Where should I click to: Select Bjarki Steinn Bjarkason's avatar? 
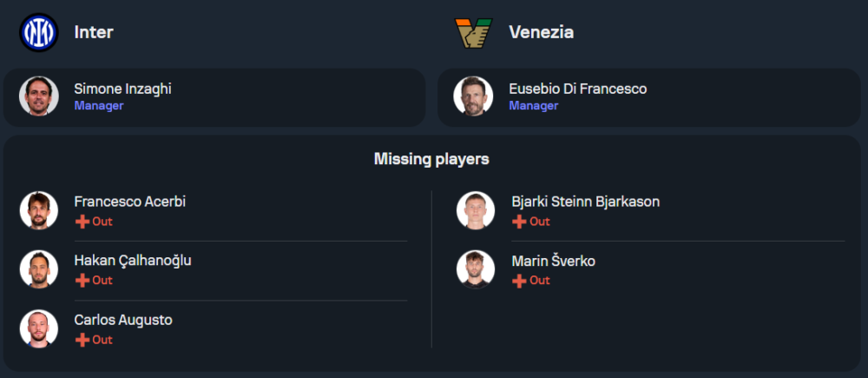point(476,210)
